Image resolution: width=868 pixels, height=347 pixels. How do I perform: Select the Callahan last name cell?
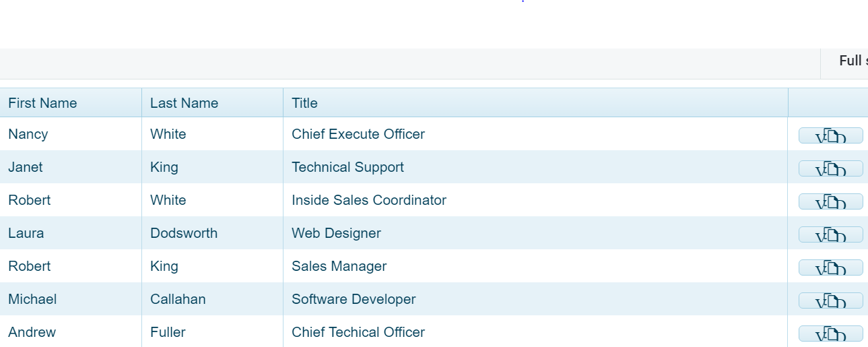click(178, 299)
